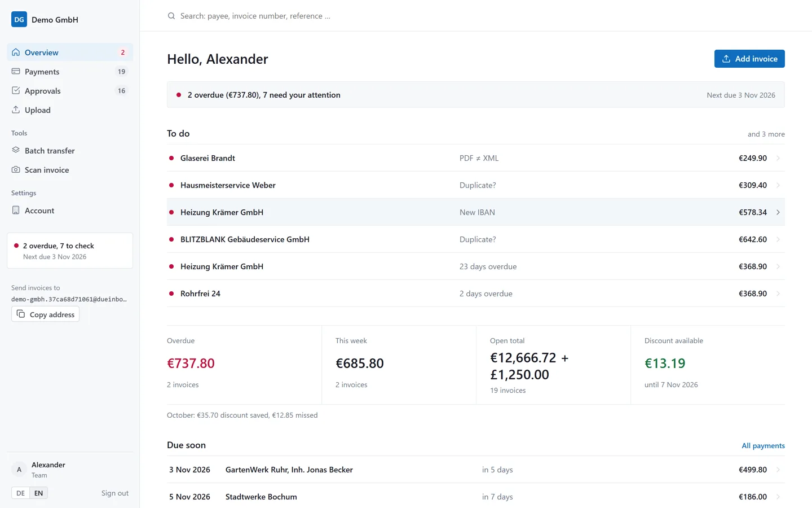Click the Hausmeisterservice Weber payee name
812x508 pixels.
click(228, 185)
